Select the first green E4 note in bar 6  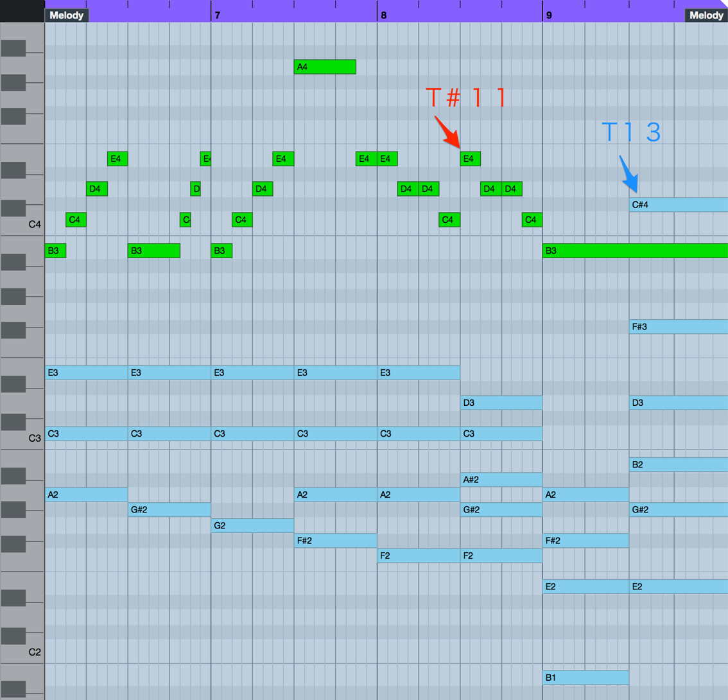[x=117, y=159]
